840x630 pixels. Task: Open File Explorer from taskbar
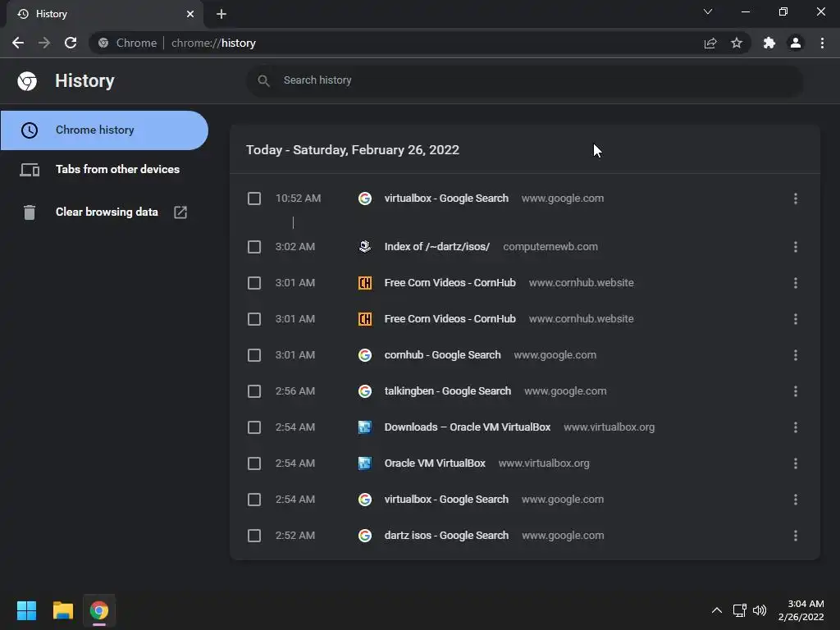(x=62, y=610)
